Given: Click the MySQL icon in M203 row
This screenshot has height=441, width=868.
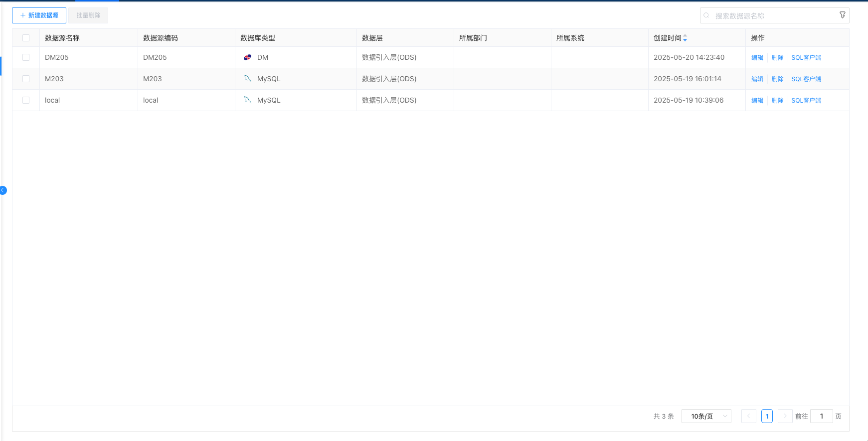Looking at the screenshot, I should point(247,79).
